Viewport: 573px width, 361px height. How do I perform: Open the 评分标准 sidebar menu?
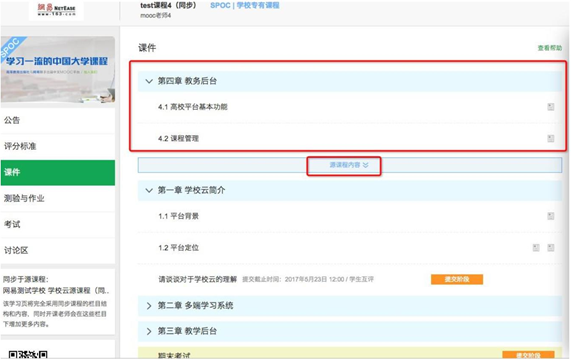[58, 146]
